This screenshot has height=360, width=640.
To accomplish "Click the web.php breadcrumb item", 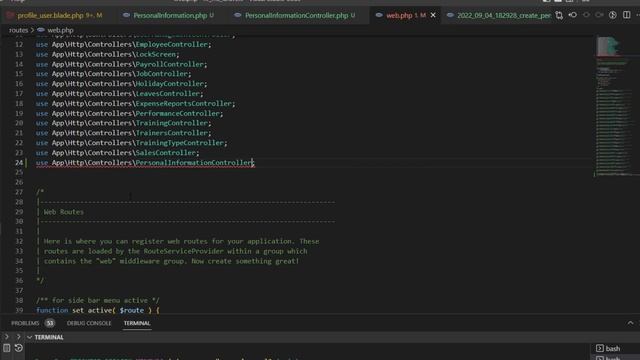I will click(60, 30).
